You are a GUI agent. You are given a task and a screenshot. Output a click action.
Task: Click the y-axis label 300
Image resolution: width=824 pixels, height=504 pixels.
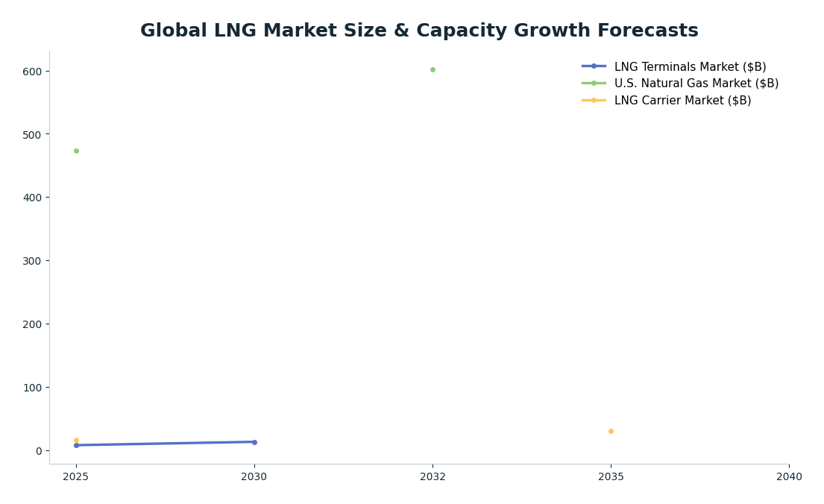pos(32,261)
